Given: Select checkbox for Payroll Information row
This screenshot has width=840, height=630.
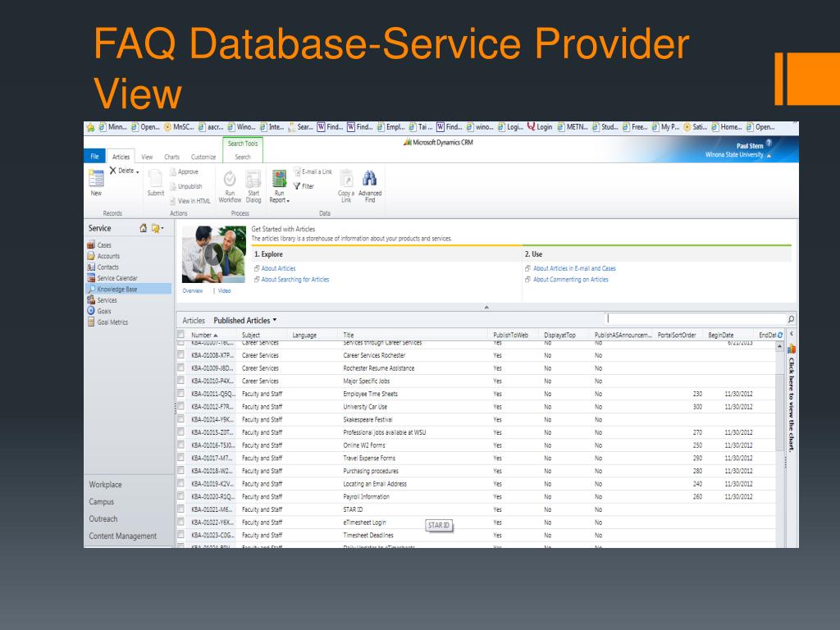Looking at the screenshot, I should coord(180,496).
